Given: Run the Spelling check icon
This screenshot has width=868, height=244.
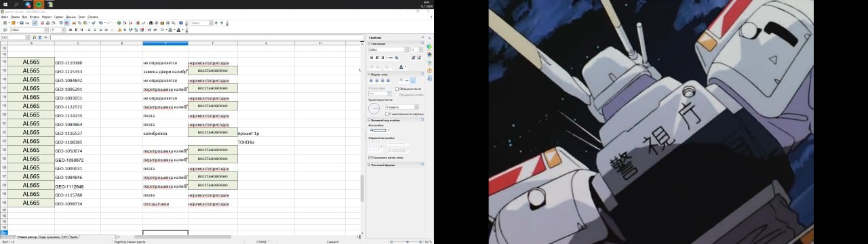Looking at the screenshot, I should [61, 23].
